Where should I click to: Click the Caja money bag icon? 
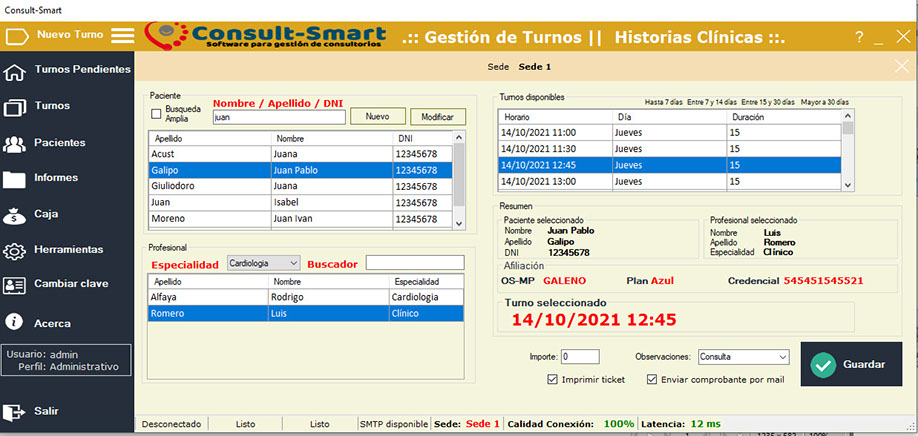(x=15, y=215)
